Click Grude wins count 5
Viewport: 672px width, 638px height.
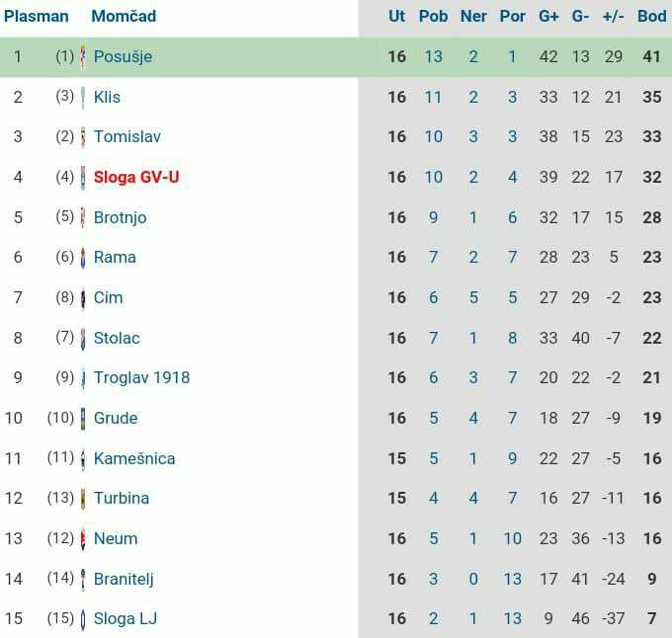pos(434,419)
